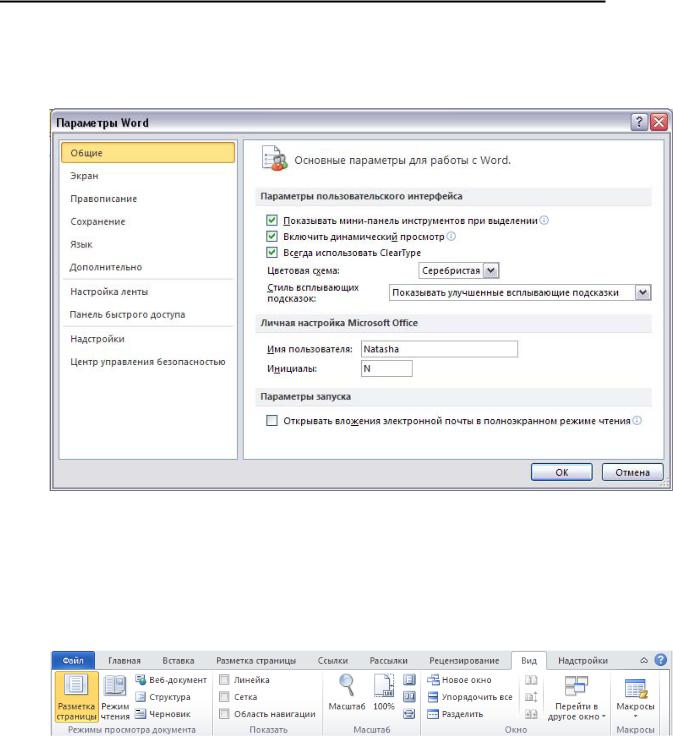The height and width of the screenshot is (736, 673).
Task: Click Упорядочить все to arrange windows
Action: click(470, 697)
